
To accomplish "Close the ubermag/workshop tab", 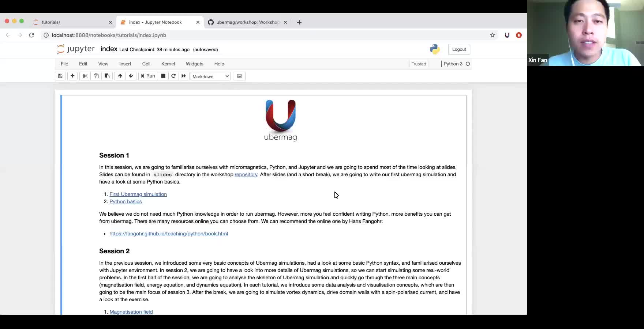I will point(285,22).
